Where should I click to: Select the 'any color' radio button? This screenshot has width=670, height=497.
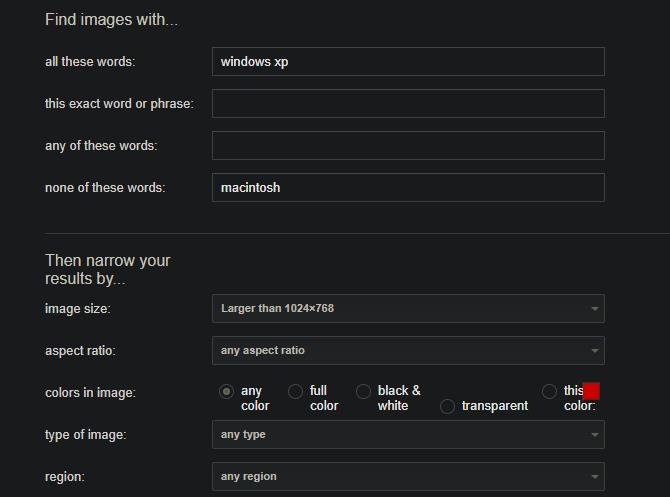coord(227,392)
